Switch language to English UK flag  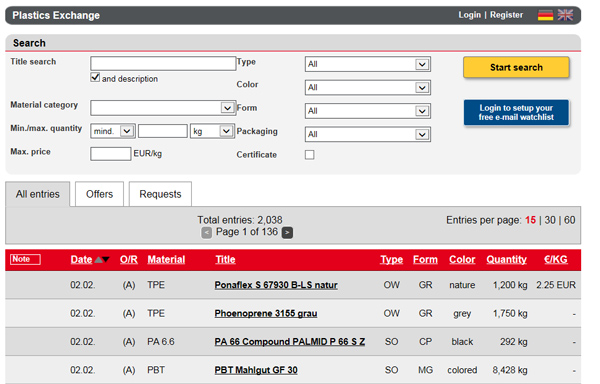[565, 15]
